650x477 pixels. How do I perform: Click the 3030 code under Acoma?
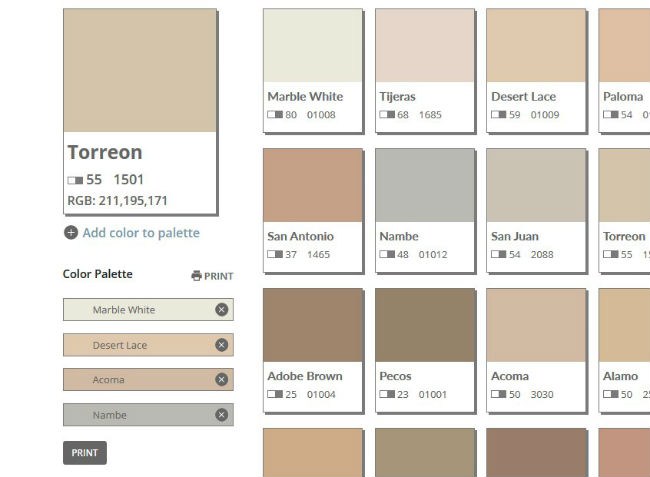542,395
